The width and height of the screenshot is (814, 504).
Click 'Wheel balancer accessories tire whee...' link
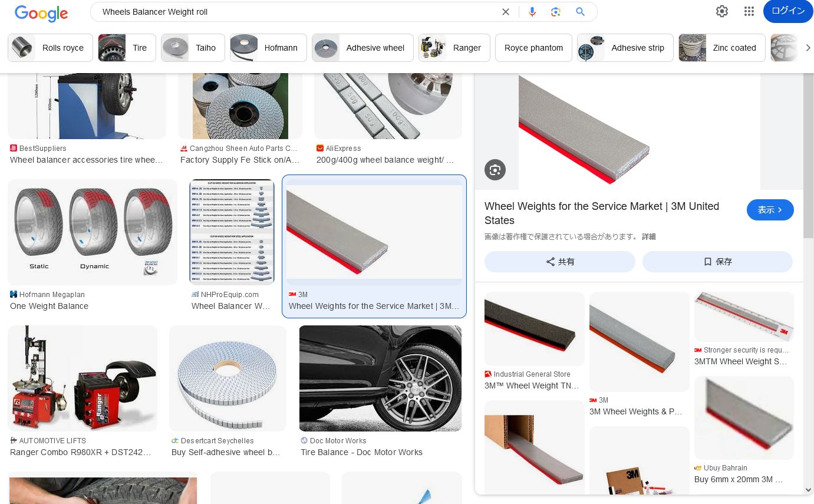(x=87, y=160)
